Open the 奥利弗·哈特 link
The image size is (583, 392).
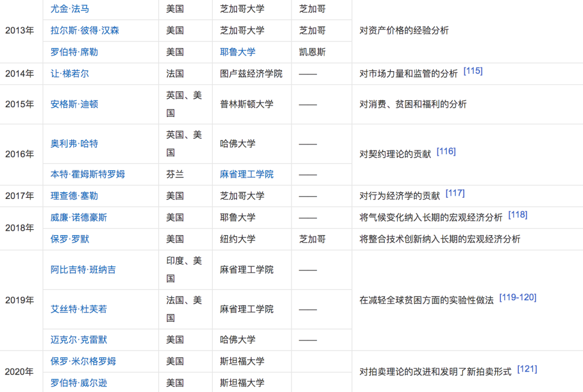[x=74, y=143]
